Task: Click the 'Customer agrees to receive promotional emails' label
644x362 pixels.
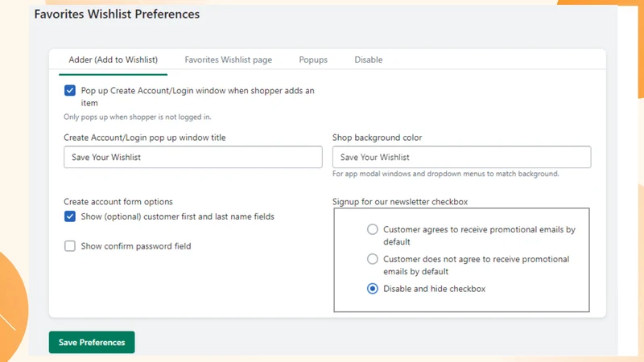Action: coord(479,236)
